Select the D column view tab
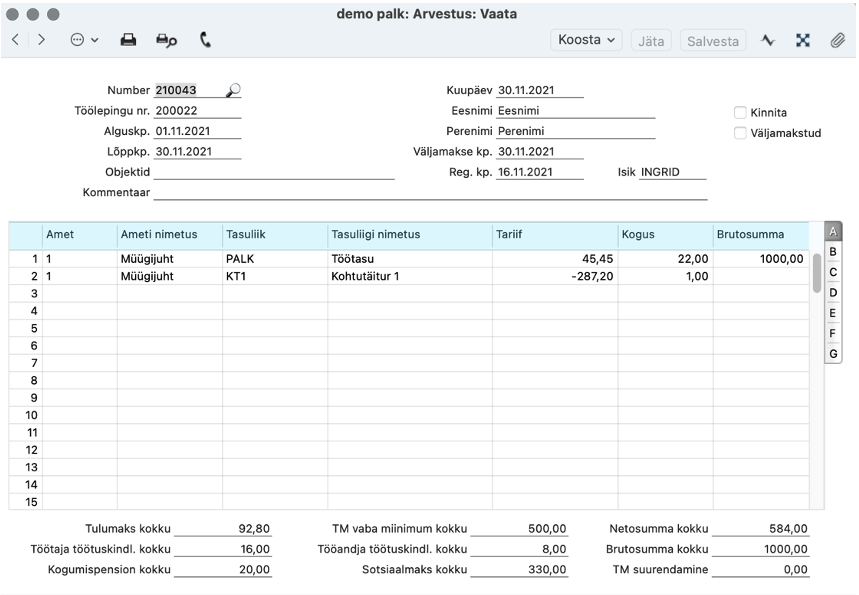This screenshot has height=595, width=859. coord(833,293)
